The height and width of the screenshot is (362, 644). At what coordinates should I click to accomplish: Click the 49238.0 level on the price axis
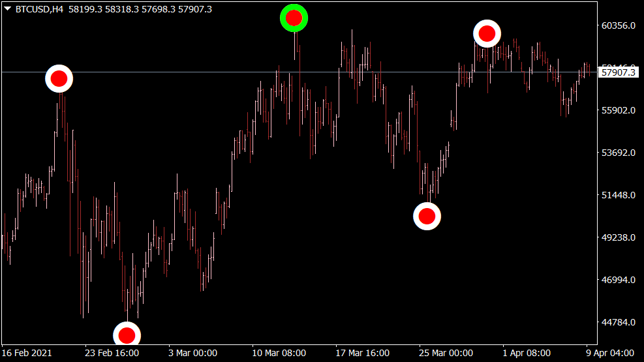click(618, 237)
